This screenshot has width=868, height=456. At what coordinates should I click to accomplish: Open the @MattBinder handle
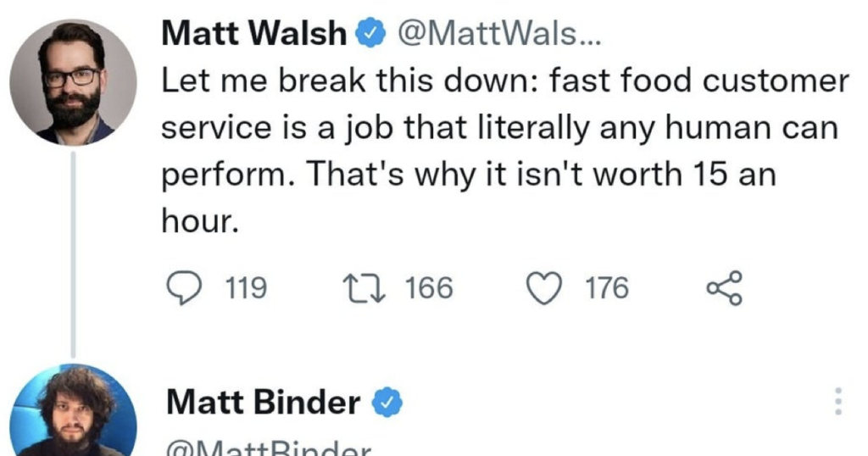tap(270, 448)
